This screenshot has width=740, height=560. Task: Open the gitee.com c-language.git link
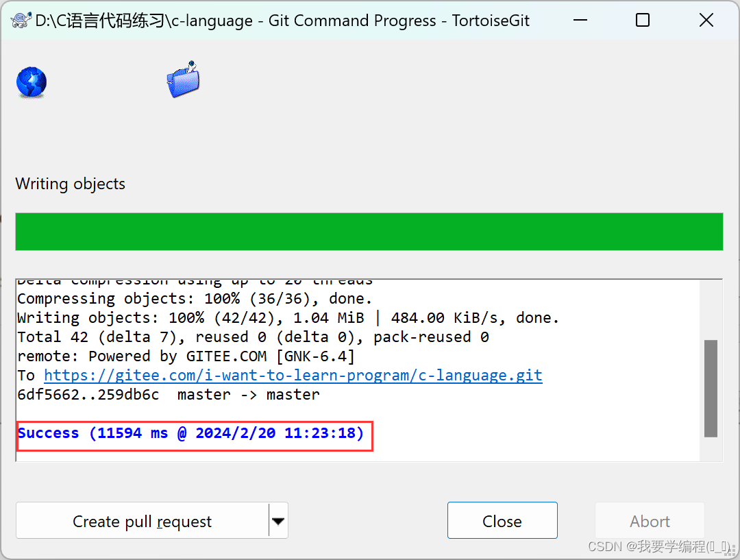(x=293, y=376)
